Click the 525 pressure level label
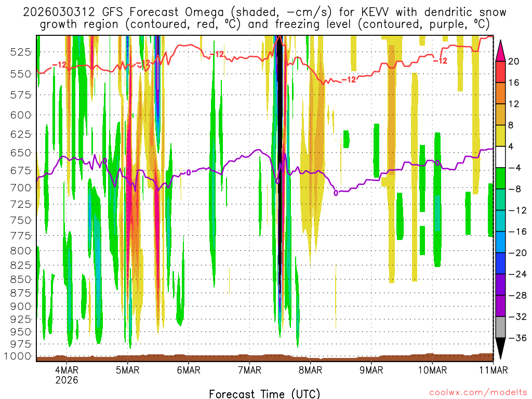The image size is (532, 399). point(20,52)
